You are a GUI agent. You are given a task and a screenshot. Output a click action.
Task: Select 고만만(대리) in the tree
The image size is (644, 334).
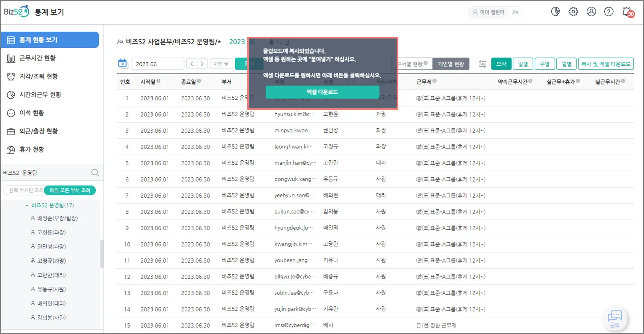(48, 275)
